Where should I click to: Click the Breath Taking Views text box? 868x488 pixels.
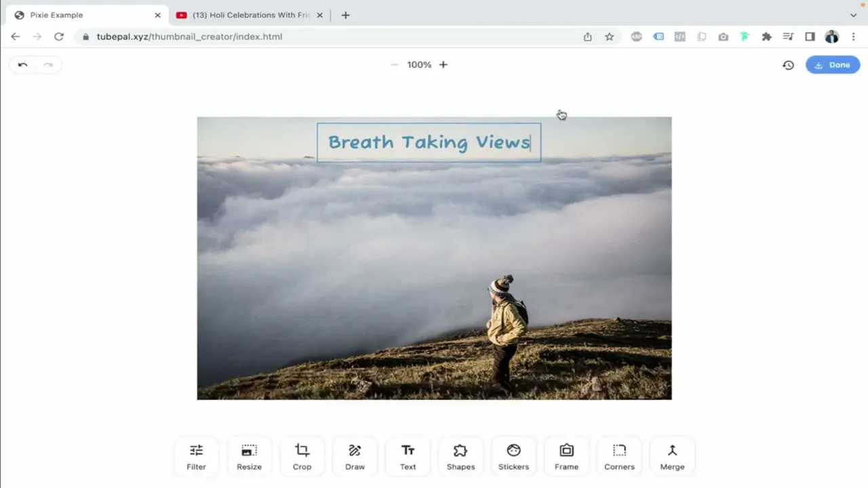tap(429, 142)
